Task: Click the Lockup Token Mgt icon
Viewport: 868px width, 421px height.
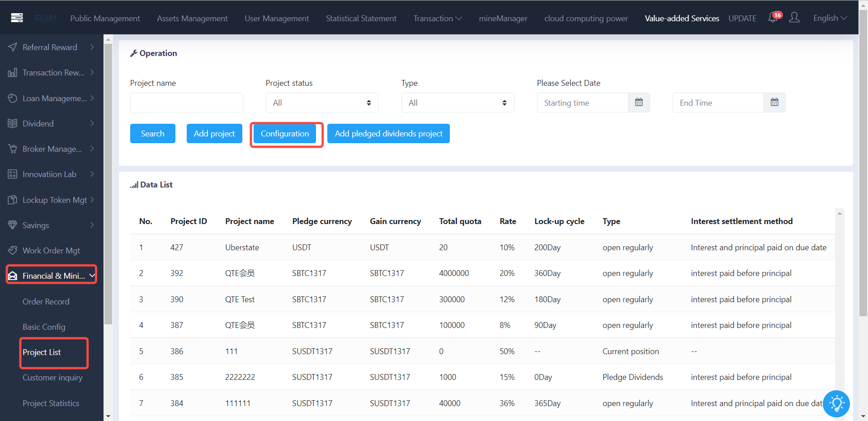Action: coord(13,200)
